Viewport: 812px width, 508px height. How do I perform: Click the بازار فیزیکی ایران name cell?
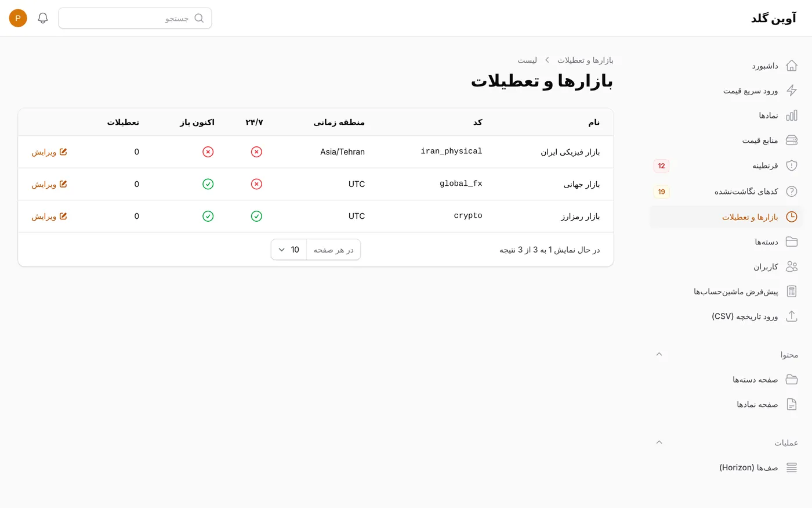(x=570, y=152)
